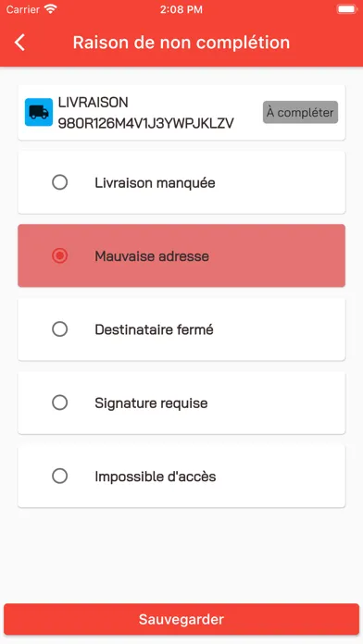Tap the back arrow in header
Viewport: 363px width, 644px height.
pyautogui.click(x=19, y=43)
